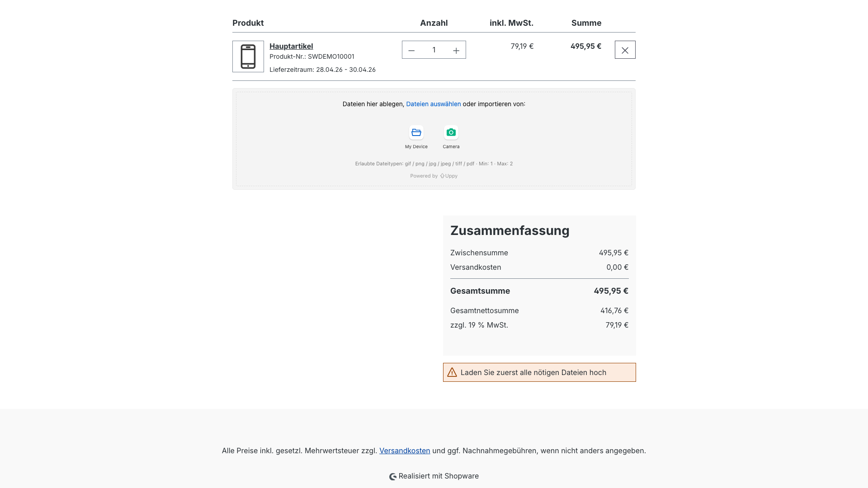868x488 pixels.
Task: Click the Zusammenfassung heading
Action: (x=509, y=230)
